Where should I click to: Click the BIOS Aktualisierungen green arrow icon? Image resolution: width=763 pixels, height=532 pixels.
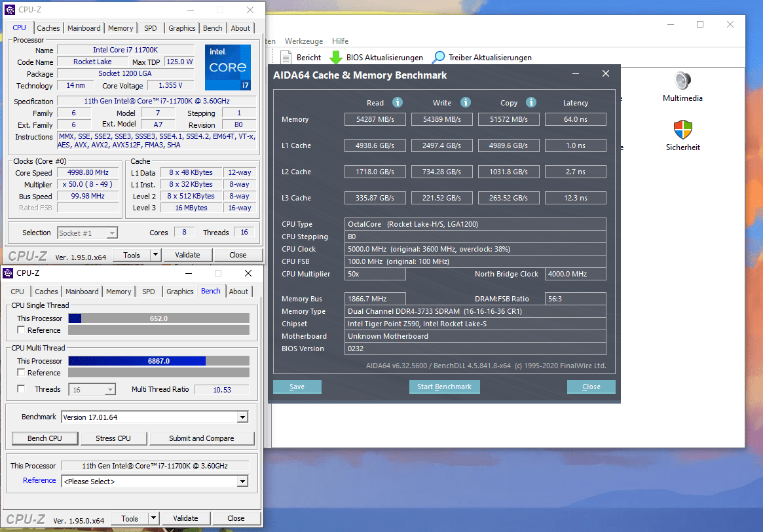[336, 58]
